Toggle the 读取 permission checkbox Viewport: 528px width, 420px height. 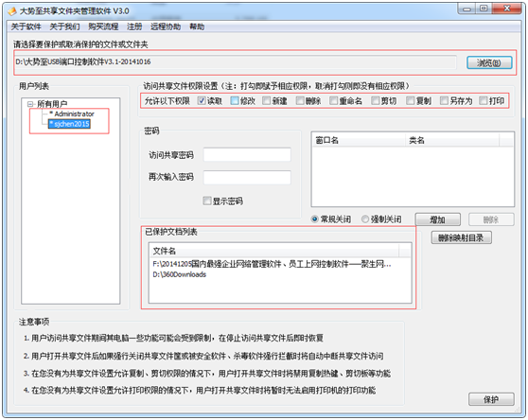(x=202, y=100)
